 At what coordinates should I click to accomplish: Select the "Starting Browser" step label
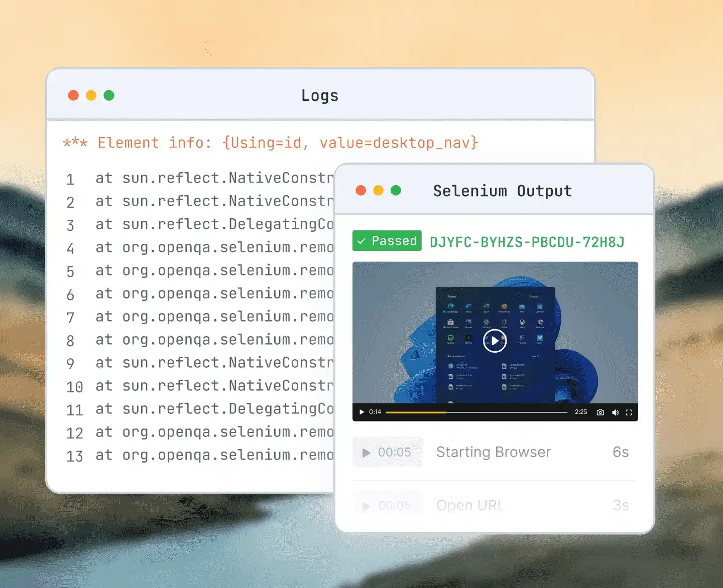tap(494, 452)
